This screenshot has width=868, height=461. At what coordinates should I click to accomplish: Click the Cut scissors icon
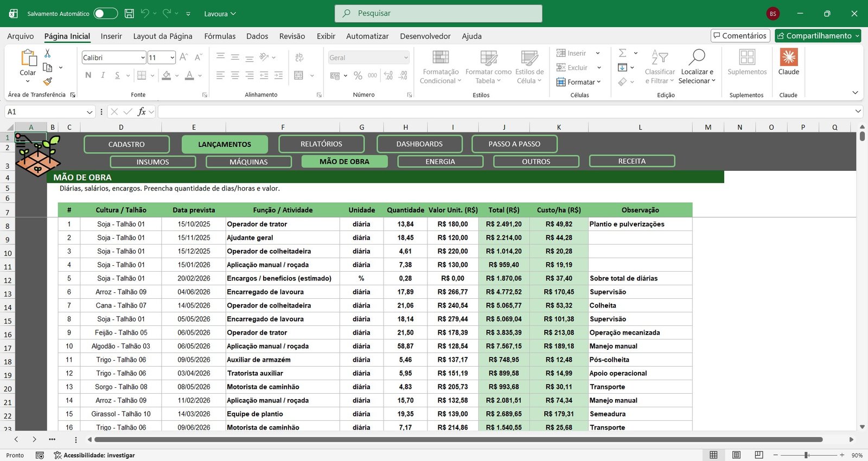pyautogui.click(x=47, y=53)
